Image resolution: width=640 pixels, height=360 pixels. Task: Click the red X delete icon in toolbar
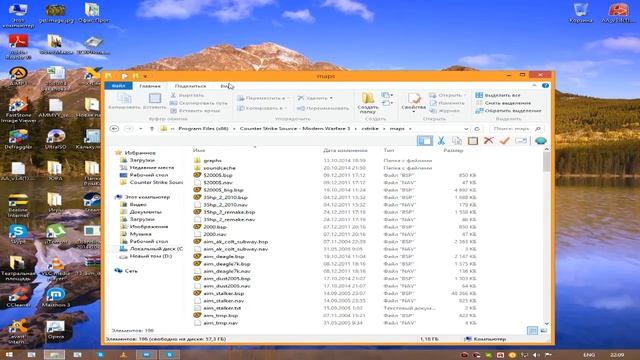click(489, 141)
